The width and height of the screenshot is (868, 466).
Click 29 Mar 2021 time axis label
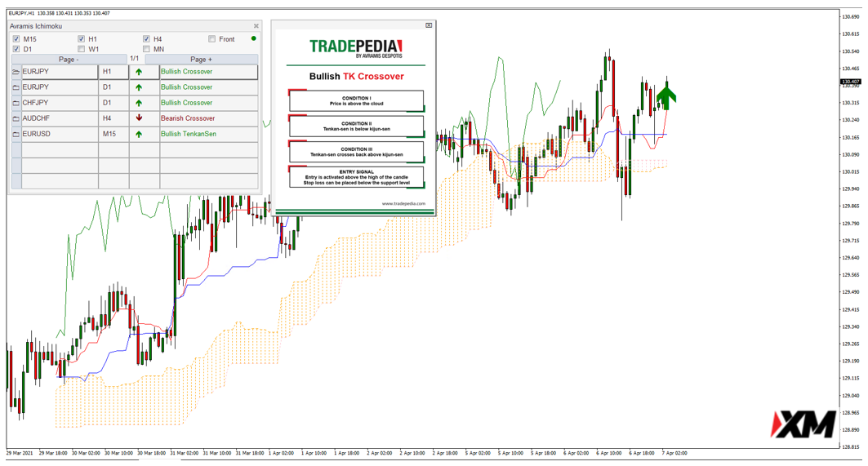pyautogui.click(x=20, y=453)
